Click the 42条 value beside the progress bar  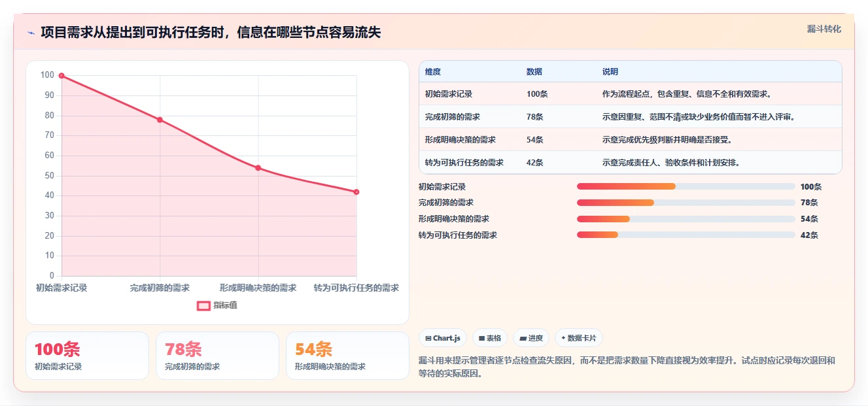coord(809,235)
